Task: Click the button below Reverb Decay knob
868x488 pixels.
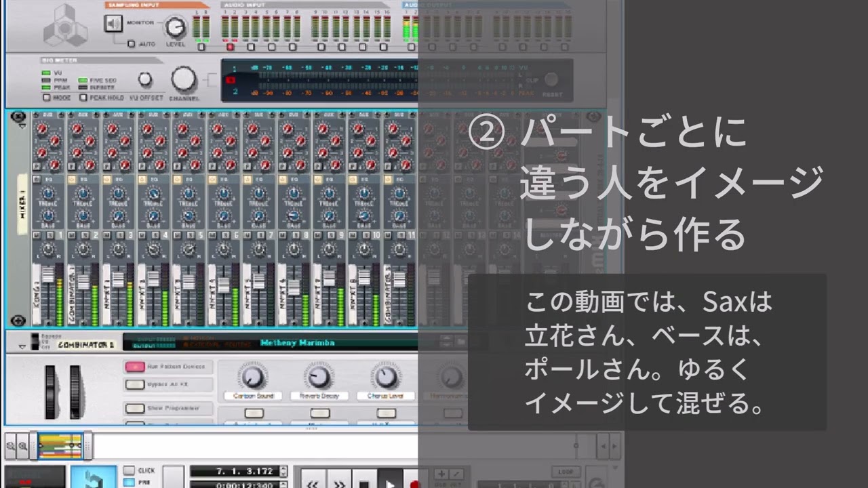Action: tap(320, 413)
